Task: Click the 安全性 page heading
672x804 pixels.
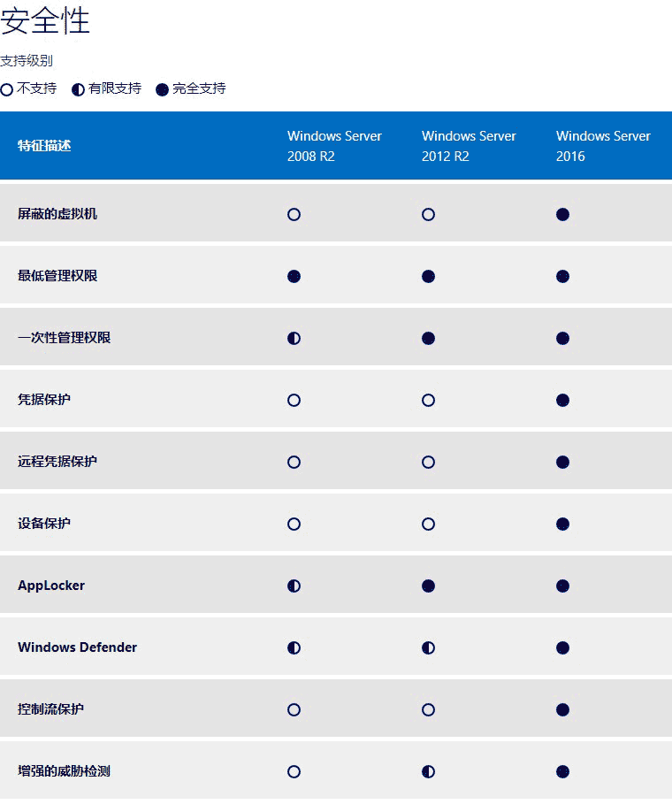Action: coord(45,21)
